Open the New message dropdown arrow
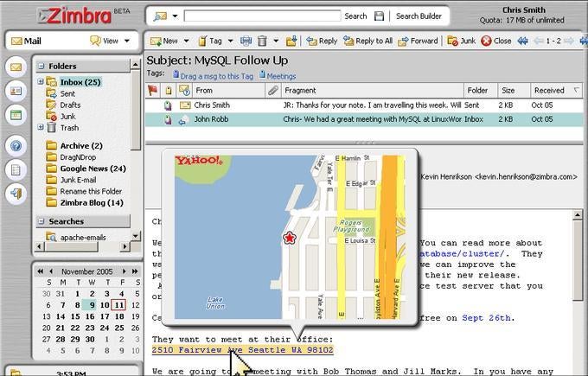The width and height of the screenshot is (588, 376). [187, 41]
